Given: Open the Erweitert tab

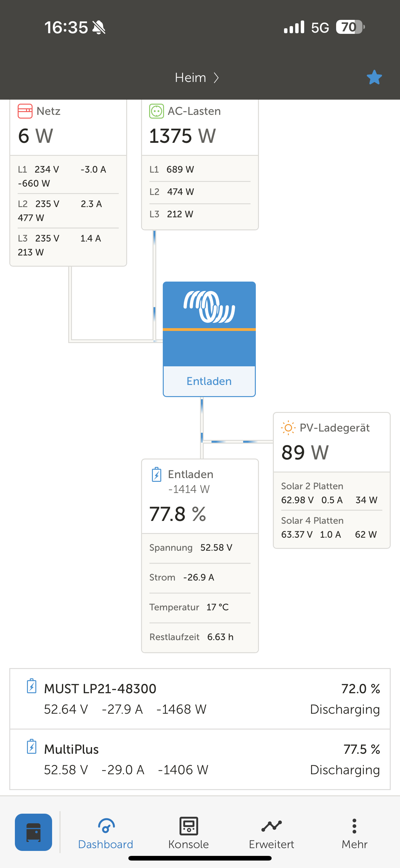Looking at the screenshot, I should [x=271, y=833].
